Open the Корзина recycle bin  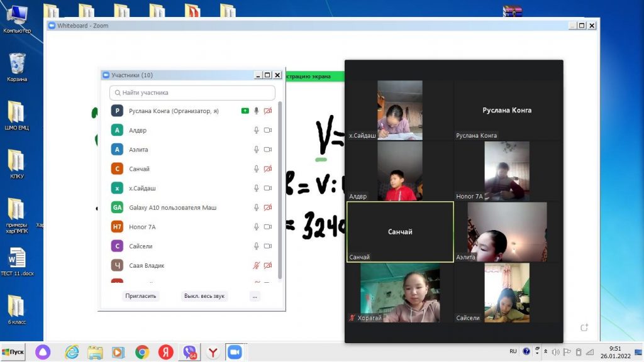17,67
